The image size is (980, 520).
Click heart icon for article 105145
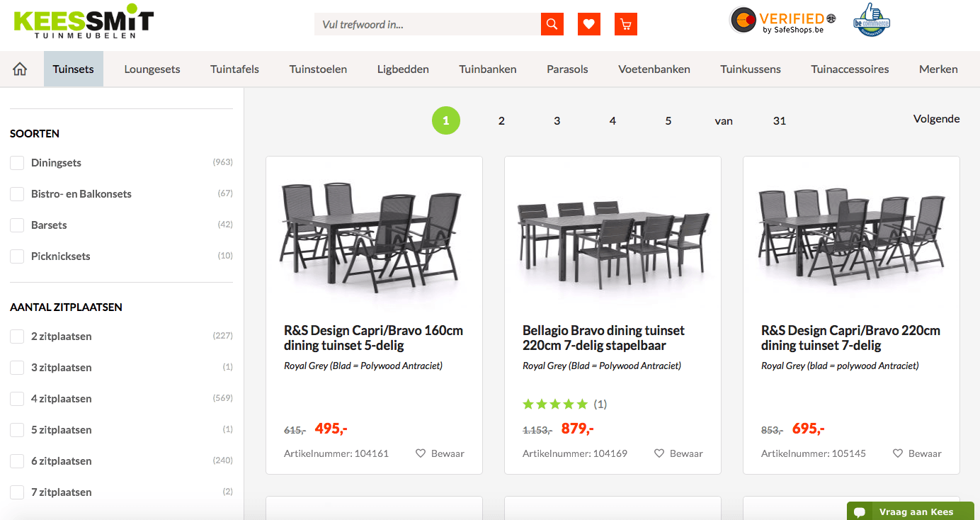(x=898, y=453)
